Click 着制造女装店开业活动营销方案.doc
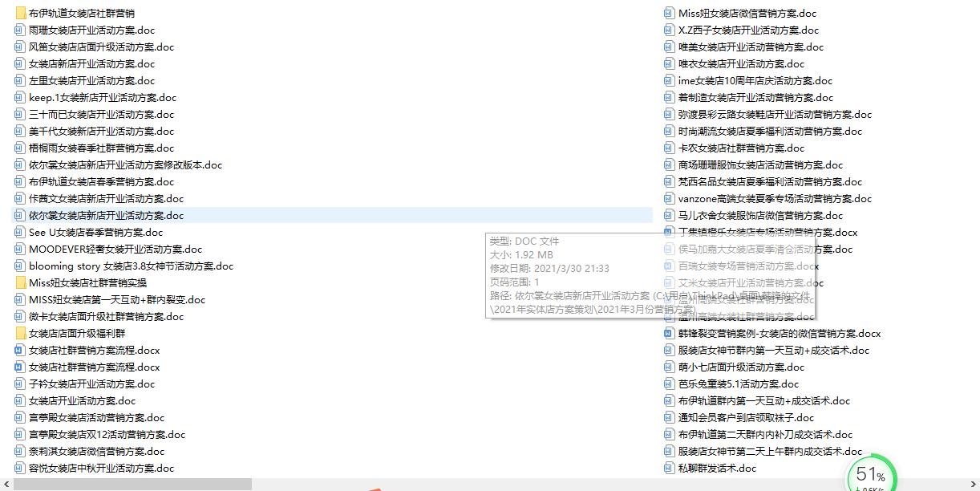 point(755,97)
